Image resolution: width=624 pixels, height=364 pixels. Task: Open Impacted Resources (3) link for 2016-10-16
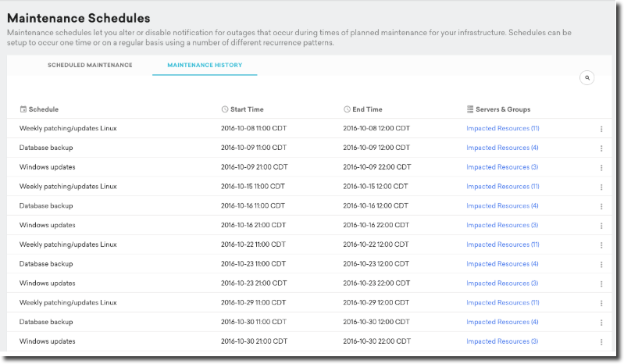coord(502,225)
